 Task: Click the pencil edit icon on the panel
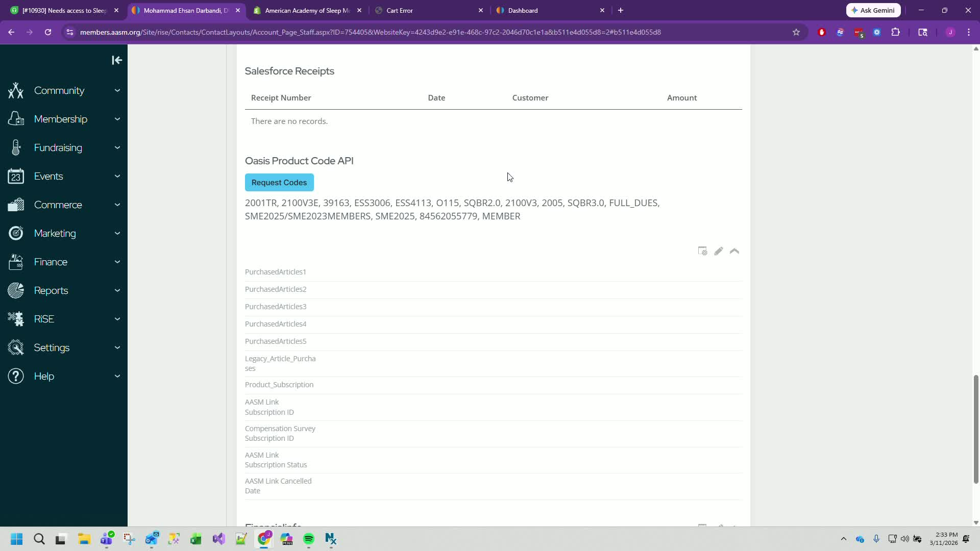(718, 251)
